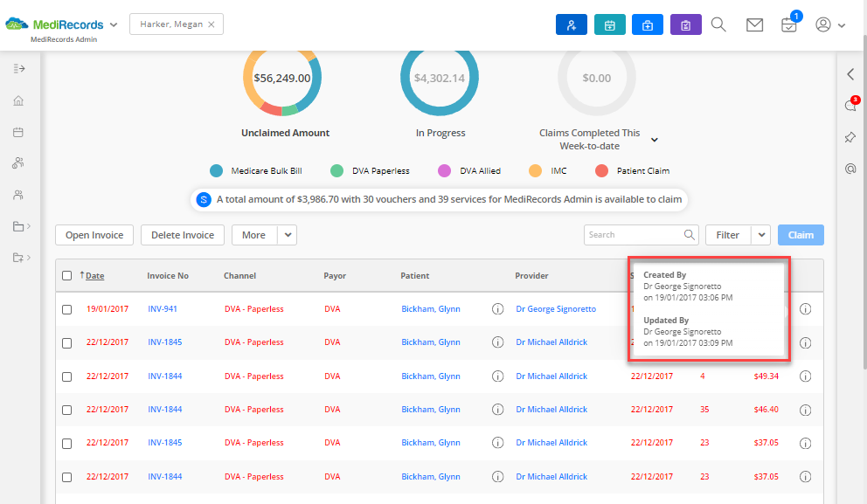Click info icon at end of $46.40 row

click(806, 410)
